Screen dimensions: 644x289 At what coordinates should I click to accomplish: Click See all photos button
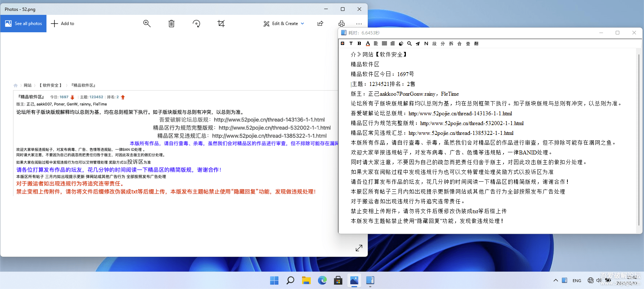tap(24, 24)
